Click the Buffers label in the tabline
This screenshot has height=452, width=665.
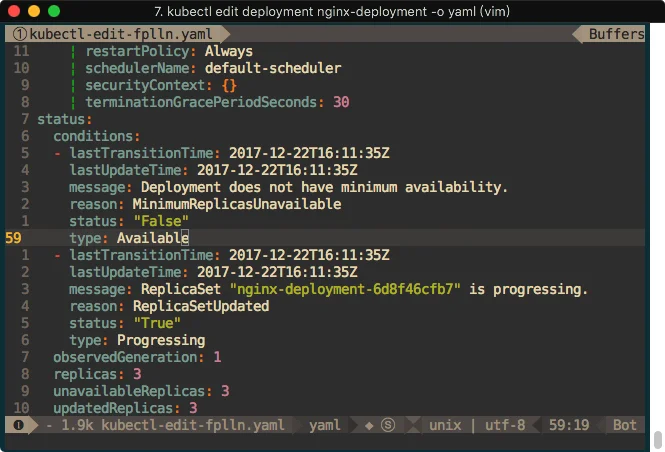[x=616, y=34]
